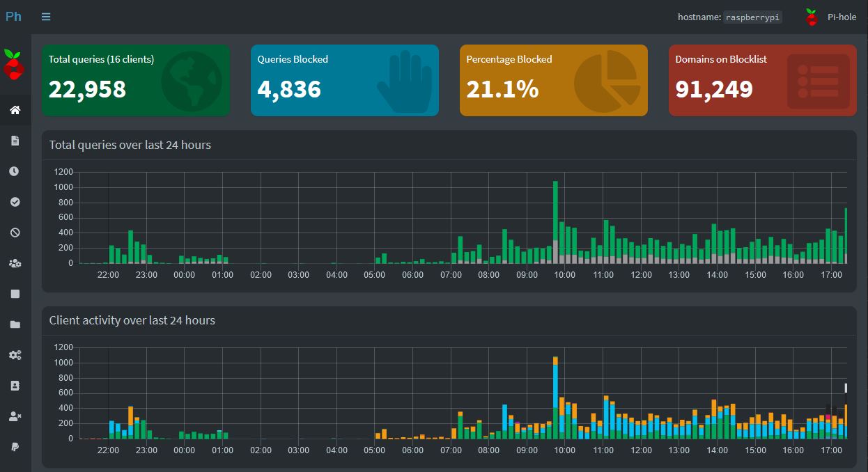Screen dimensions: 868x472
Task: Click the whitelist check-circle sidebar icon
Action: 15,202
